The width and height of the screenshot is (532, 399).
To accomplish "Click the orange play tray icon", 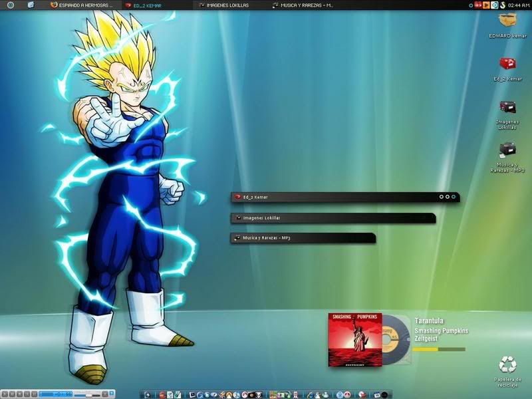I will (486, 5).
